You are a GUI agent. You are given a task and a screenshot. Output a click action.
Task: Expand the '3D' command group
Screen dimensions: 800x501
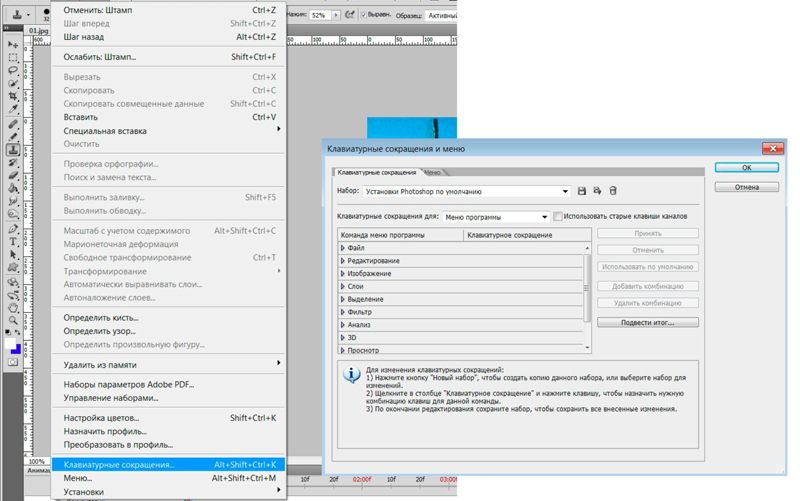coord(343,337)
